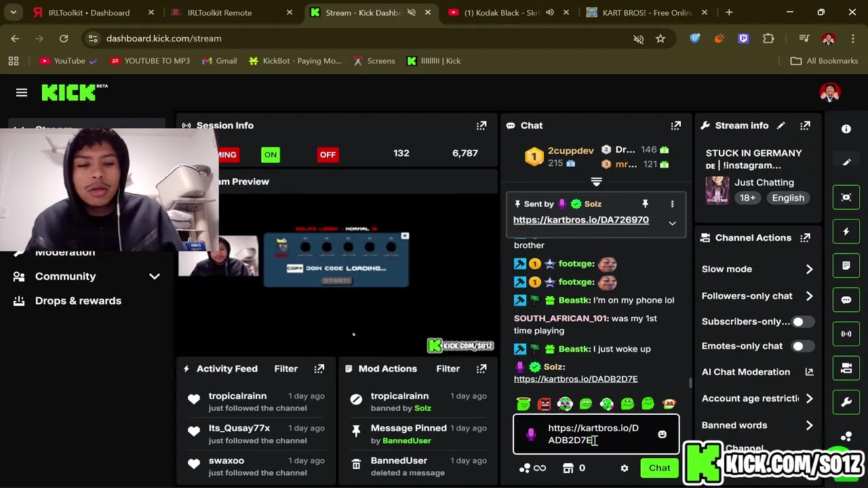Edit stream info with the pencil icon
The width and height of the screenshot is (868, 488).
click(x=781, y=125)
